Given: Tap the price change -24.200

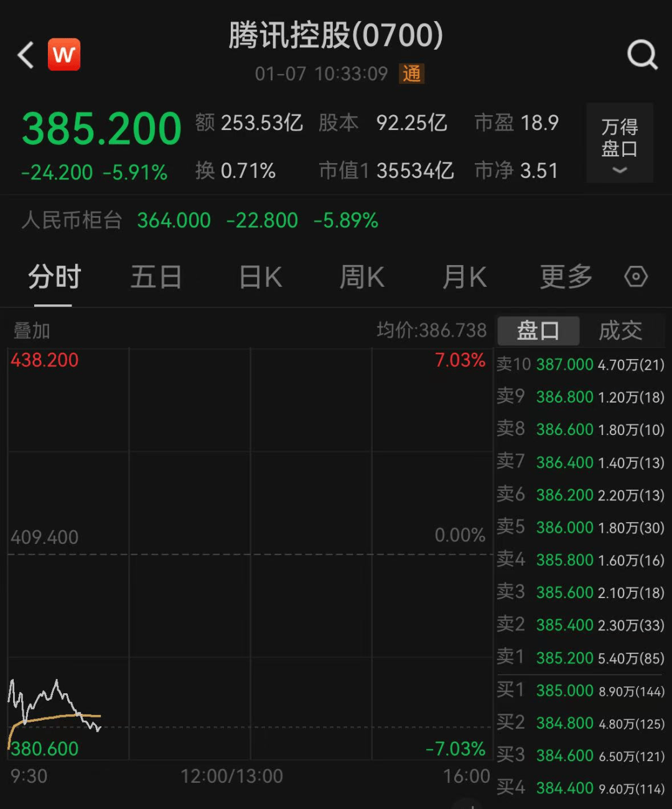Looking at the screenshot, I should click(x=57, y=172).
